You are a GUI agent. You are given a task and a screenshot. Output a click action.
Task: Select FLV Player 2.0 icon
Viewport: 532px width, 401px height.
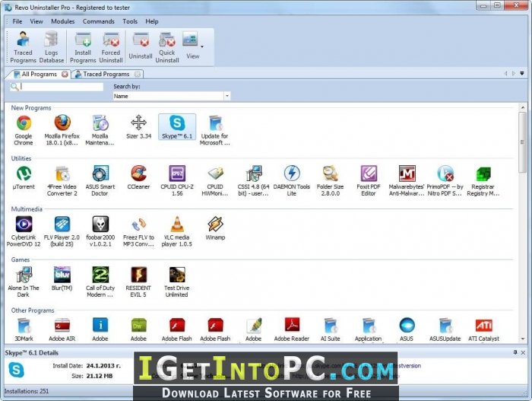click(62, 231)
